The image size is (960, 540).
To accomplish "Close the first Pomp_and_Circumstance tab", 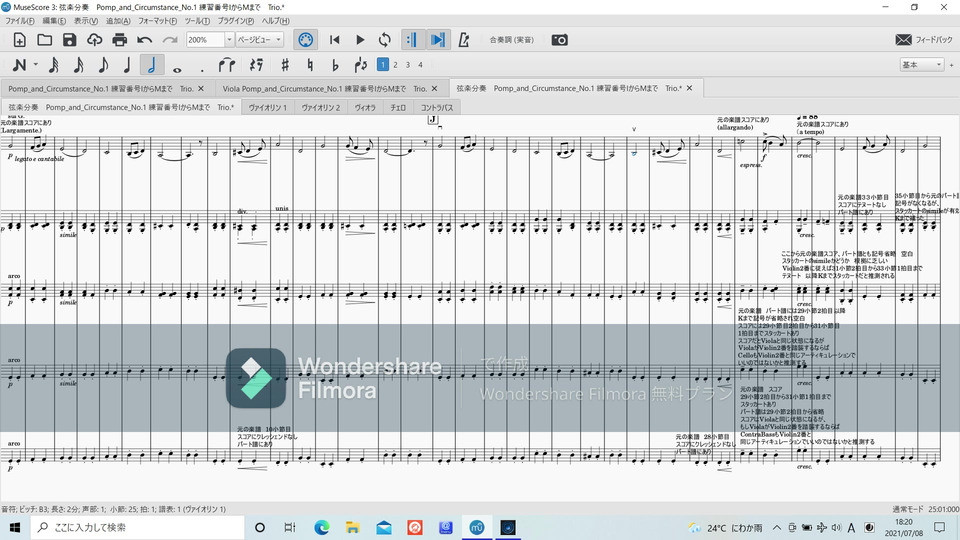I will (x=201, y=89).
